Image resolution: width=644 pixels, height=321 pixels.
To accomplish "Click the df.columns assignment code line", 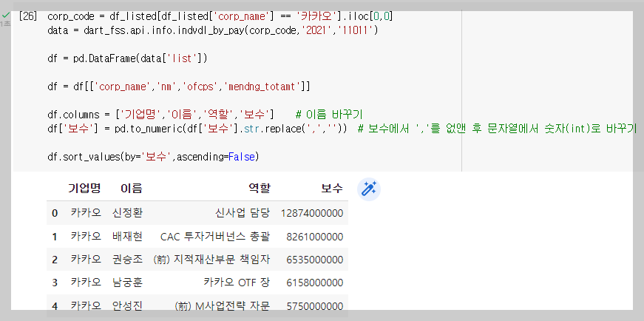I will pyautogui.click(x=161, y=114).
